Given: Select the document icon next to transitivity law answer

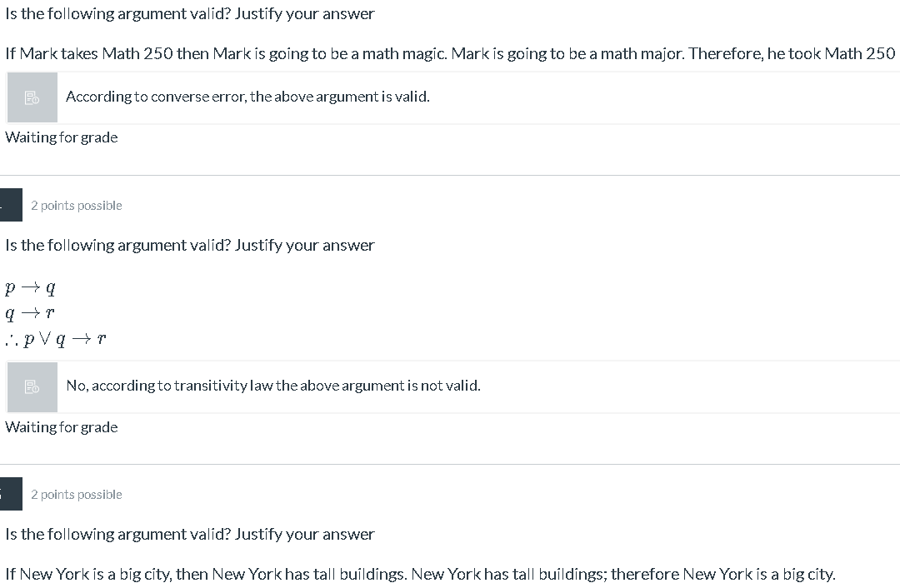Looking at the screenshot, I should tap(32, 386).
